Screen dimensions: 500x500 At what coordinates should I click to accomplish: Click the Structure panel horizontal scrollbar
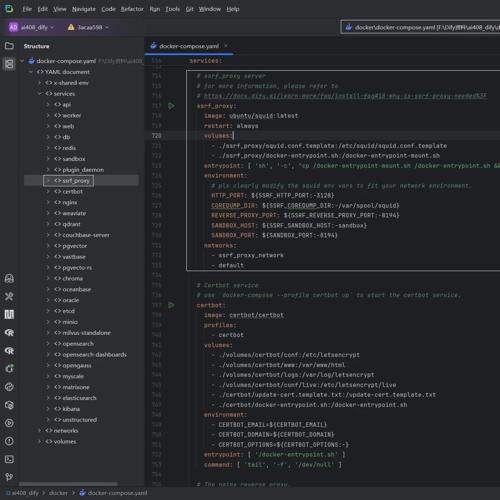point(68,484)
